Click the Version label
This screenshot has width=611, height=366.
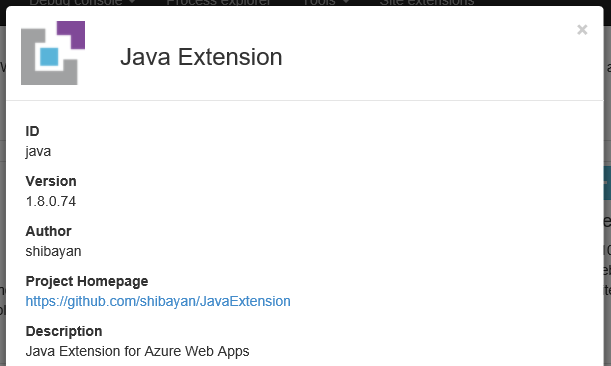(51, 181)
